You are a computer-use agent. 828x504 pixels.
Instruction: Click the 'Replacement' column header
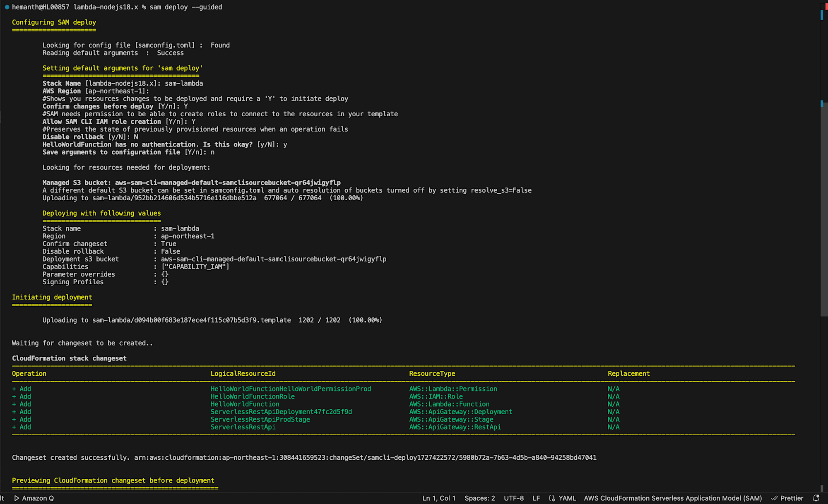[x=629, y=374]
